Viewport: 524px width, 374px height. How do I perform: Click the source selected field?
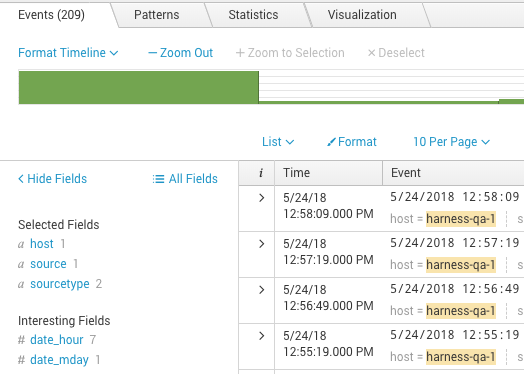click(48, 264)
